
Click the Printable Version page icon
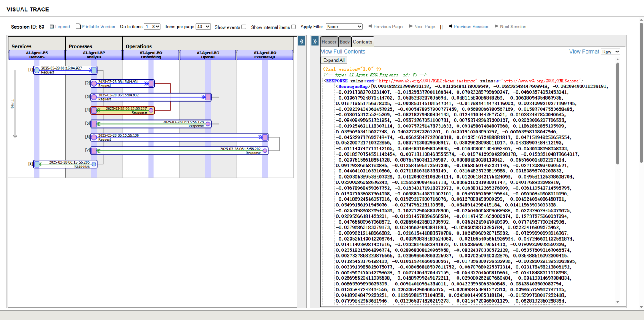[78, 26]
